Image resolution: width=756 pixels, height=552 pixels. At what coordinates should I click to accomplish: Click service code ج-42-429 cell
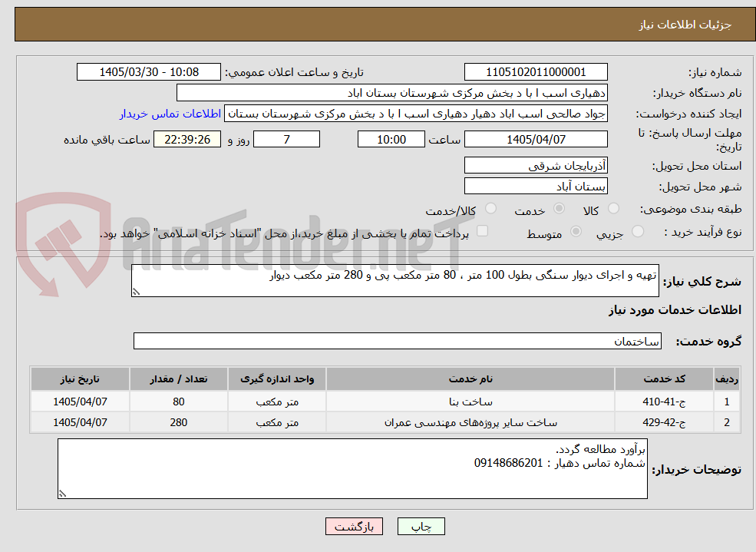coord(664,422)
